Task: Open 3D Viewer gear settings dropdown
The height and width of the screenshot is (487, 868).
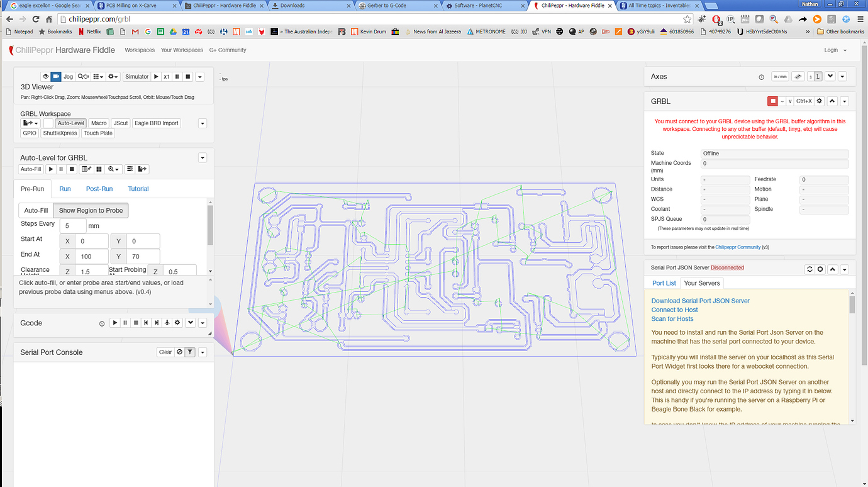Action: 113,77
